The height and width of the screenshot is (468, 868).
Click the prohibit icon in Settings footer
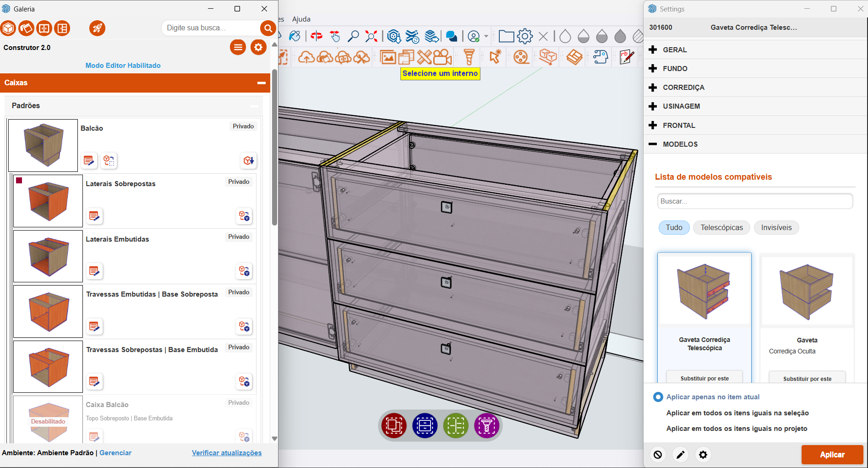click(x=658, y=455)
